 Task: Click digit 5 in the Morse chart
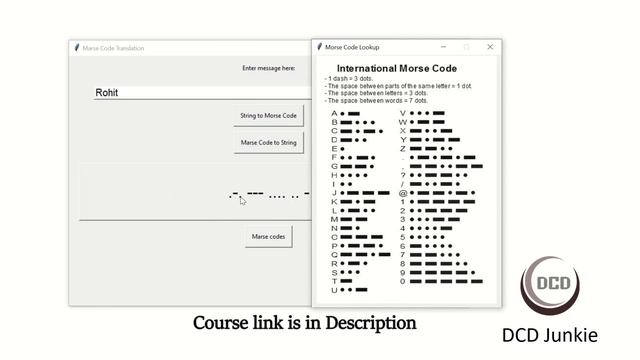(403, 237)
